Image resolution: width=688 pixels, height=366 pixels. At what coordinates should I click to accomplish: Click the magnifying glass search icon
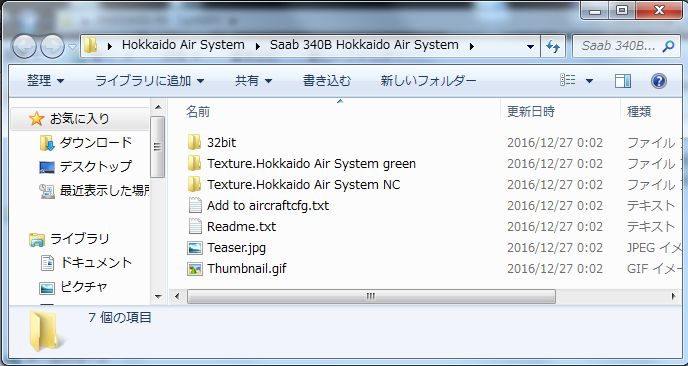[x=667, y=46]
